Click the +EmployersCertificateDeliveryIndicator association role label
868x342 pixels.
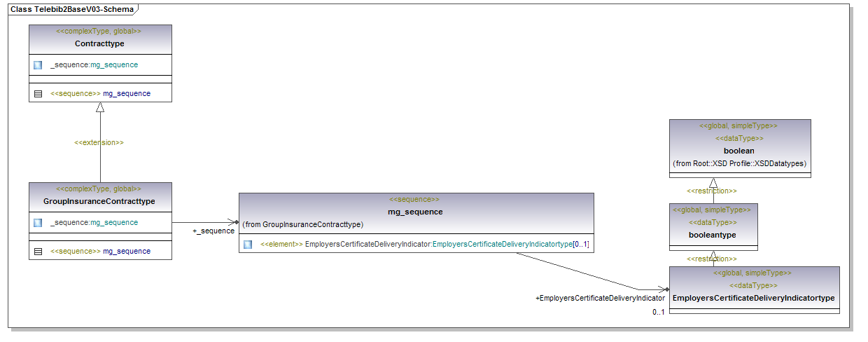600,298
